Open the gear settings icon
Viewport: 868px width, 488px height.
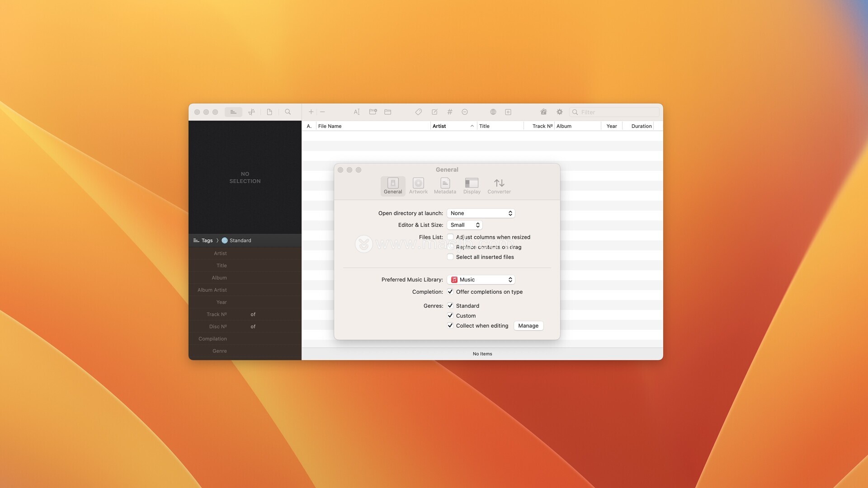click(560, 112)
